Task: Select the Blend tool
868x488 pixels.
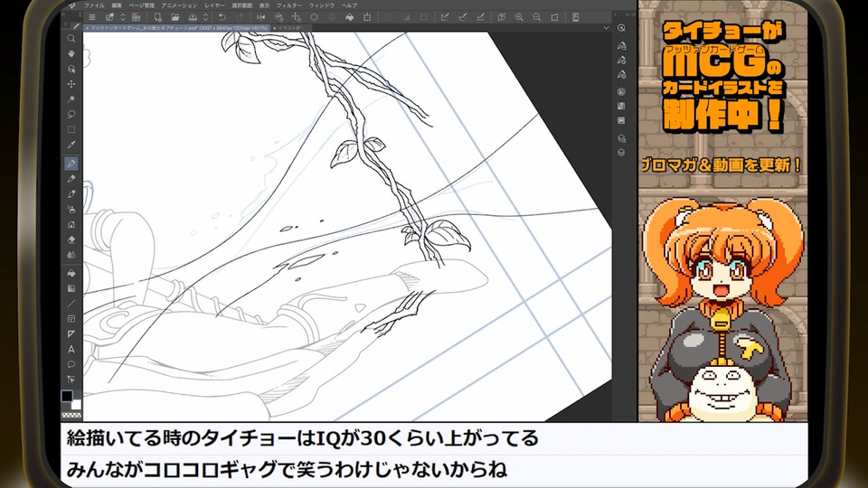Action: [x=71, y=255]
